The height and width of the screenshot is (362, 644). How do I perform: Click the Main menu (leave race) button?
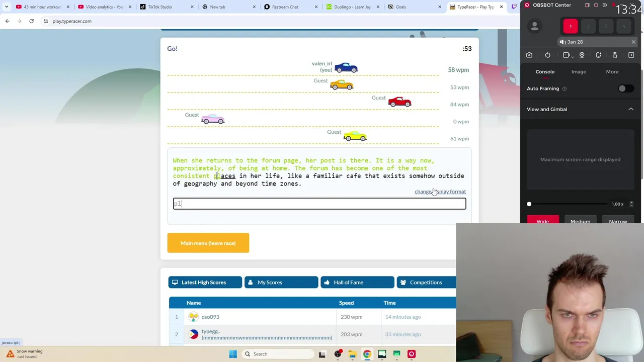tap(208, 243)
